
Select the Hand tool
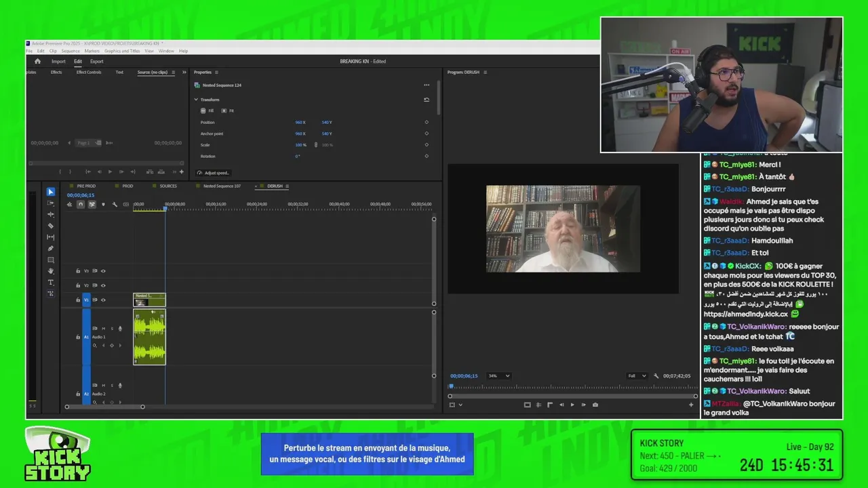[x=51, y=271]
